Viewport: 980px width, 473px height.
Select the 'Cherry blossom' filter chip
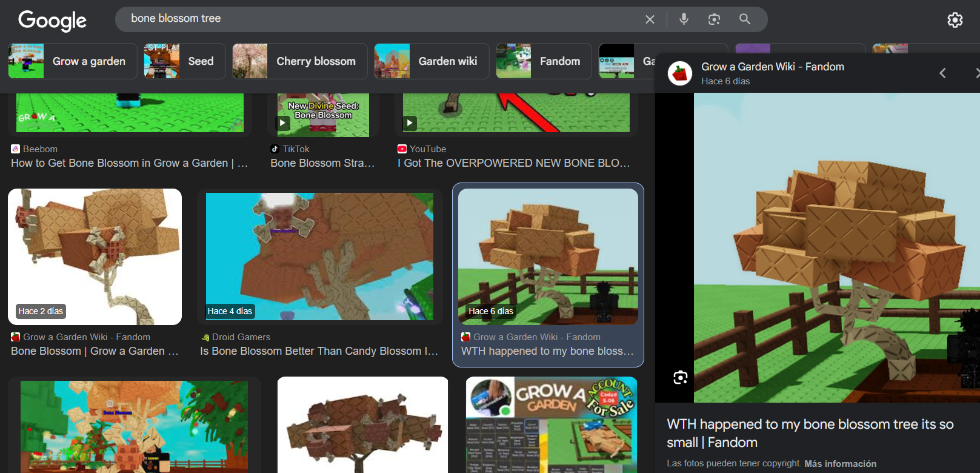[300, 61]
